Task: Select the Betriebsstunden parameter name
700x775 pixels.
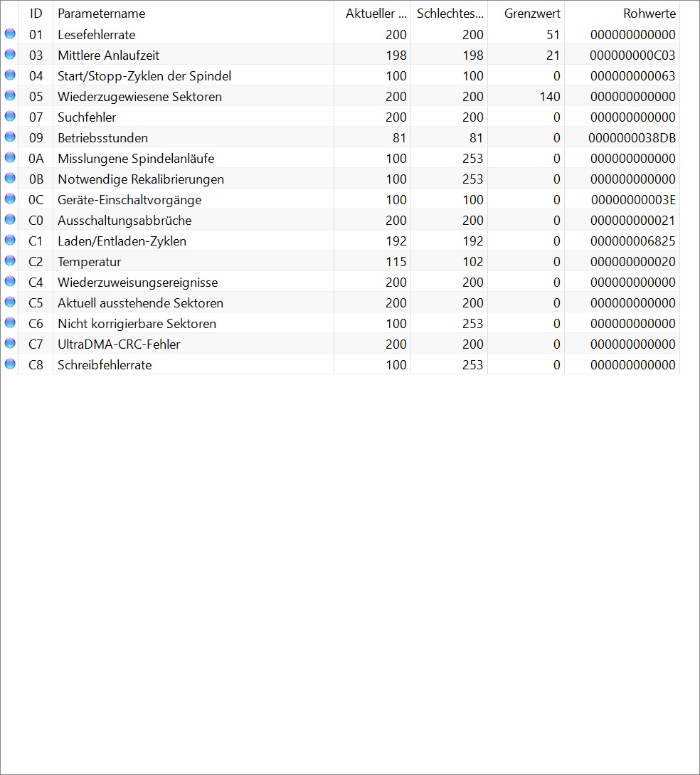Action: (x=102, y=138)
